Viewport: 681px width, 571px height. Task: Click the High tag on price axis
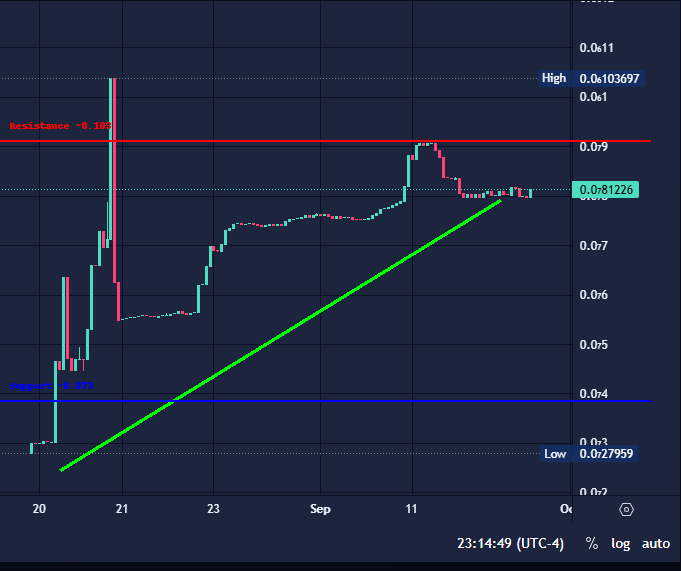click(554, 78)
